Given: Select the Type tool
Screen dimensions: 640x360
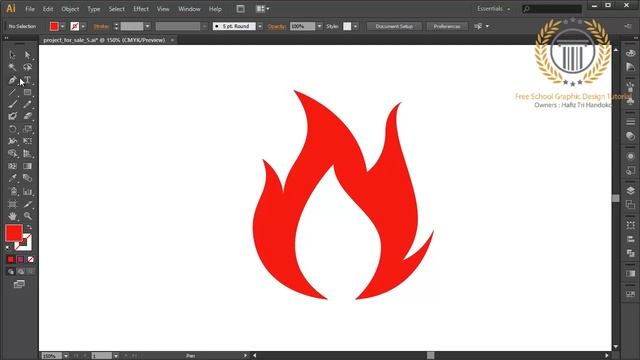Looking at the screenshot, I should pyautogui.click(x=27, y=80).
